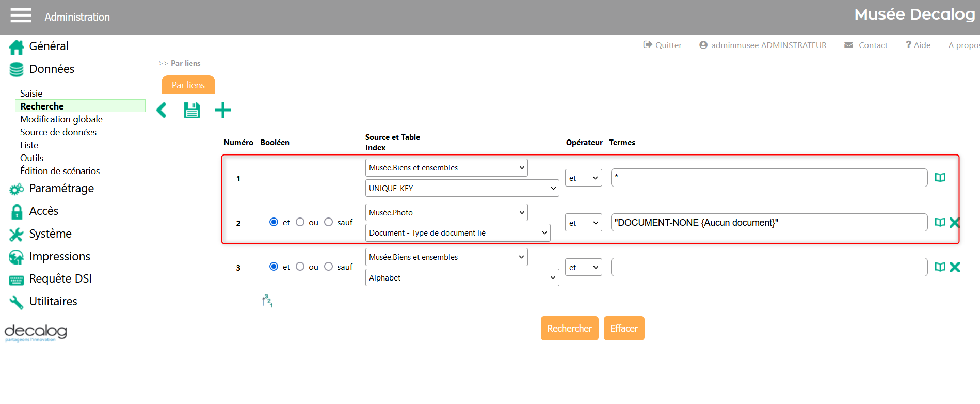The width and height of the screenshot is (980, 404).
Task: Expand the UNIQUE_KEY index dropdown
Action: pyautogui.click(x=462, y=189)
